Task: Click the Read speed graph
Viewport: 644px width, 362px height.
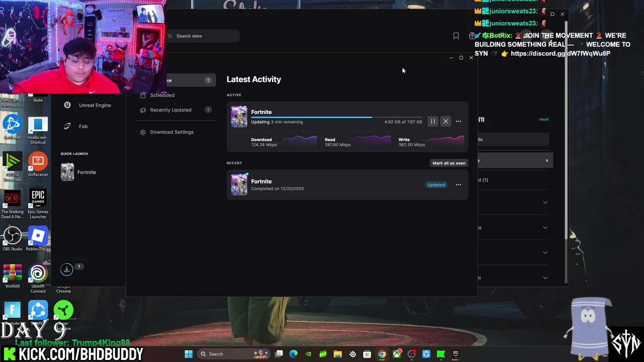Action: [371, 141]
